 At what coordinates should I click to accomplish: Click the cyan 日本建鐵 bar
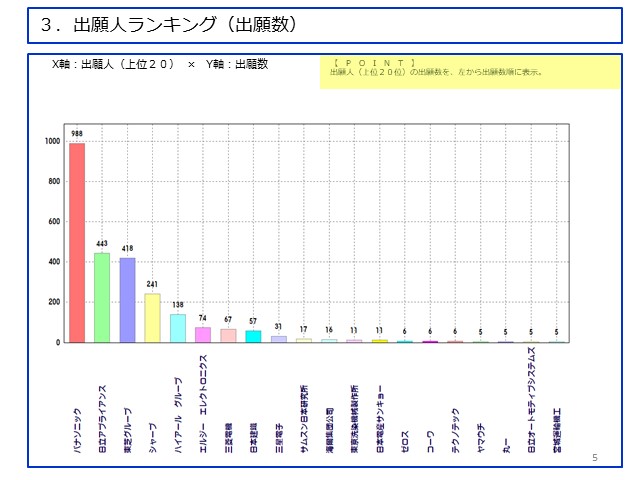[253, 336]
